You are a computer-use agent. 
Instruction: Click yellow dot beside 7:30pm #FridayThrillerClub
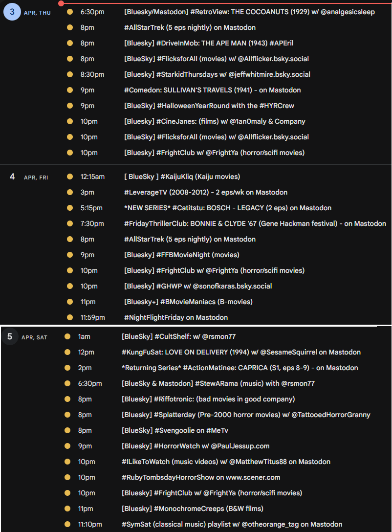[x=70, y=223]
